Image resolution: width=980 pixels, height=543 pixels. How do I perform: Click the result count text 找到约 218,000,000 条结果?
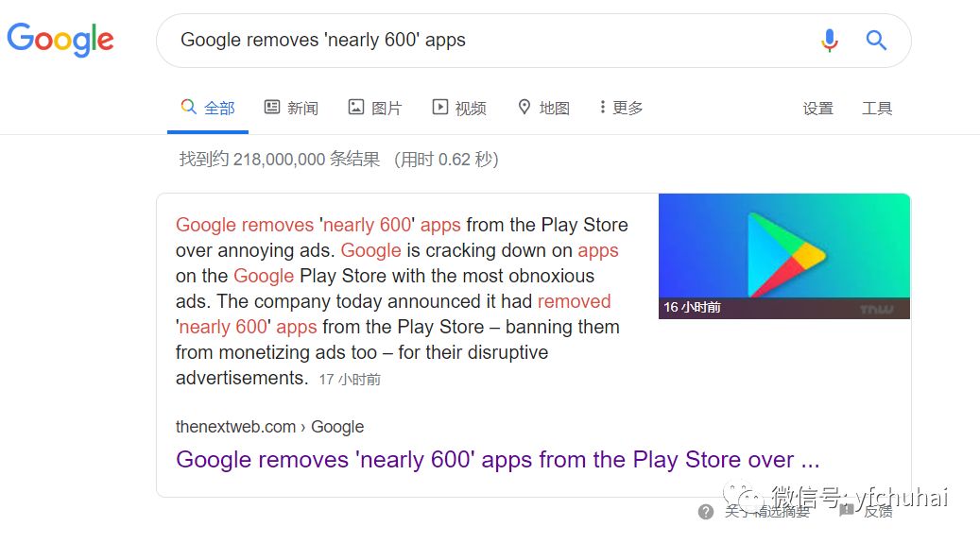280,160
